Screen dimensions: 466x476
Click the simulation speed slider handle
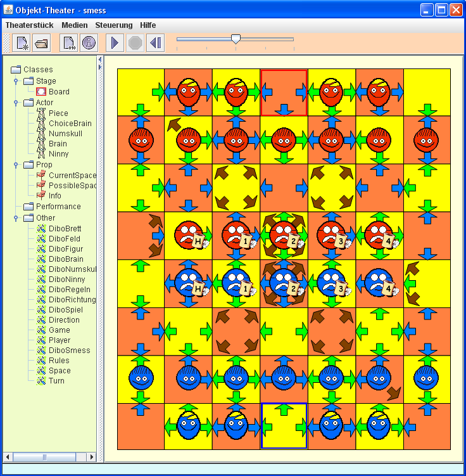click(236, 39)
